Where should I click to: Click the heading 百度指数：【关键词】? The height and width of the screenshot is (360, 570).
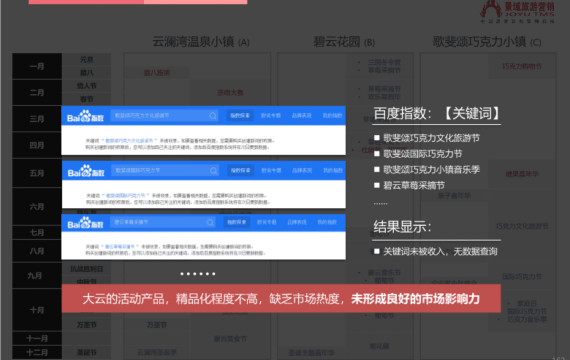tap(437, 113)
